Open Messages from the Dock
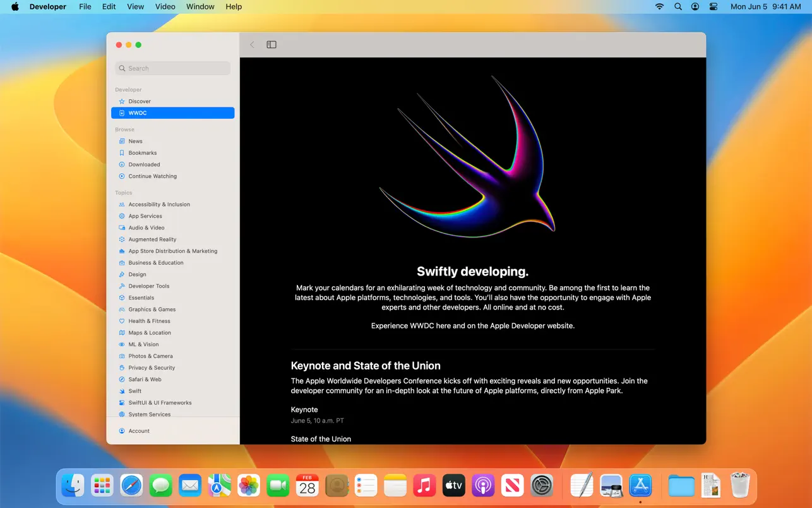The width and height of the screenshot is (812, 508). [x=161, y=485]
